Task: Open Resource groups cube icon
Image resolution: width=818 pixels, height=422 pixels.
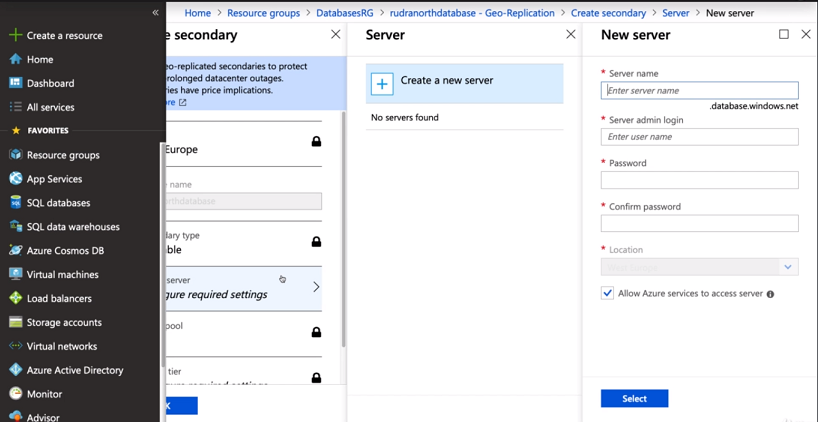Action: (16, 155)
